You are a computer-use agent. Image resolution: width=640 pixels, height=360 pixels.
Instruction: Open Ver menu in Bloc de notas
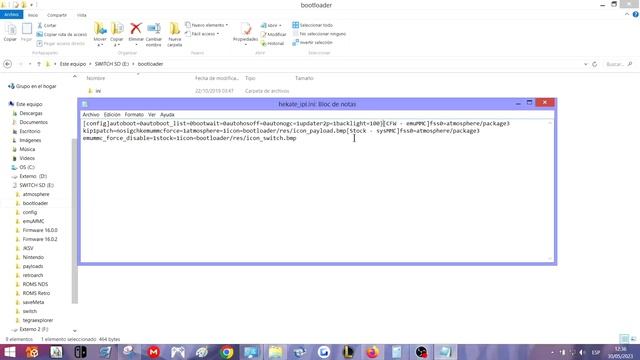click(x=152, y=115)
